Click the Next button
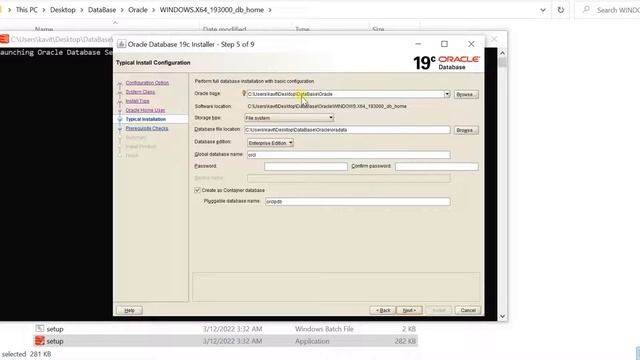Image resolution: width=640 pixels, height=360 pixels. coord(409,311)
